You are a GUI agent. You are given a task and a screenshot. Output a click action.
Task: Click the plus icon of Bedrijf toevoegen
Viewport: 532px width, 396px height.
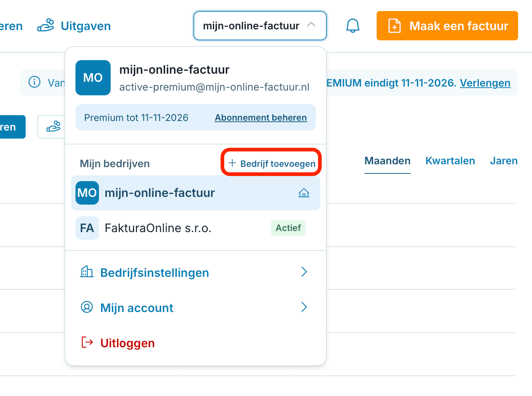tap(232, 163)
